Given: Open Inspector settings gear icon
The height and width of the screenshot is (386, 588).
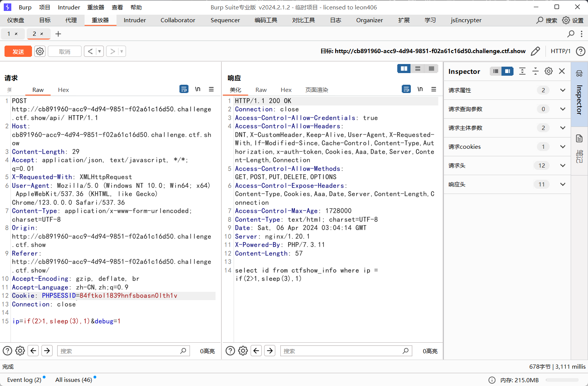Looking at the screenshot, I should point(548,71).
